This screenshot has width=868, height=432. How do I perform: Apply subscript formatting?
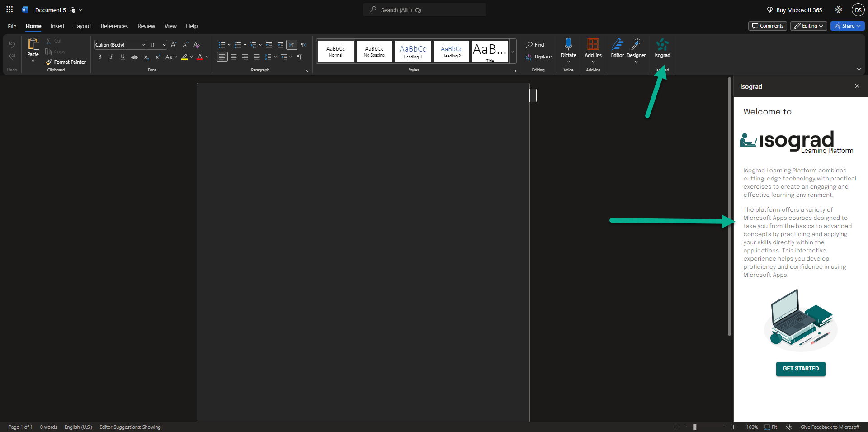[146, 57]
